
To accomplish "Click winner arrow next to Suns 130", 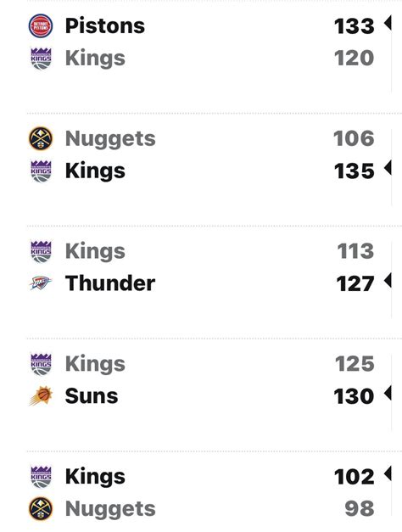I will pyautogui.click(x=388, y=393).
